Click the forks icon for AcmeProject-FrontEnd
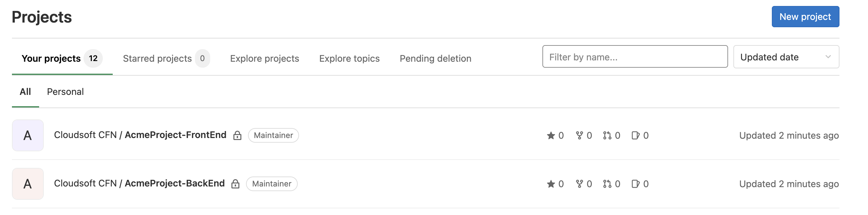The height and width of the screenshot is (215, 868). (x=579, y=135)
